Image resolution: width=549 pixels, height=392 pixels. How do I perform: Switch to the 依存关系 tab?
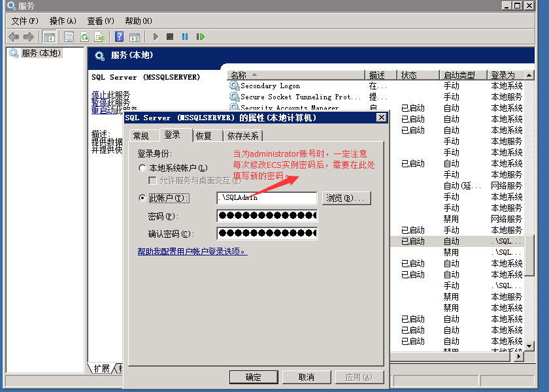[242, 136]
